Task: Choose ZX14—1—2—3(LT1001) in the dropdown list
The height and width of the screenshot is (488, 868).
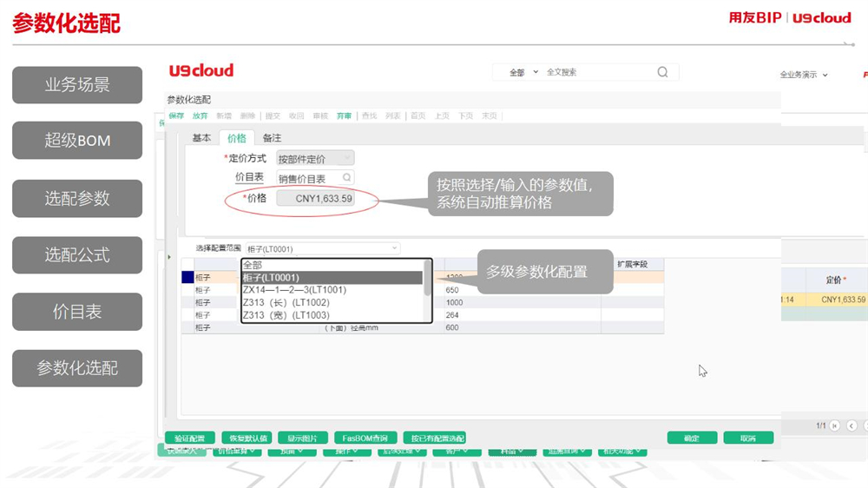Action: tap(332, 290)
